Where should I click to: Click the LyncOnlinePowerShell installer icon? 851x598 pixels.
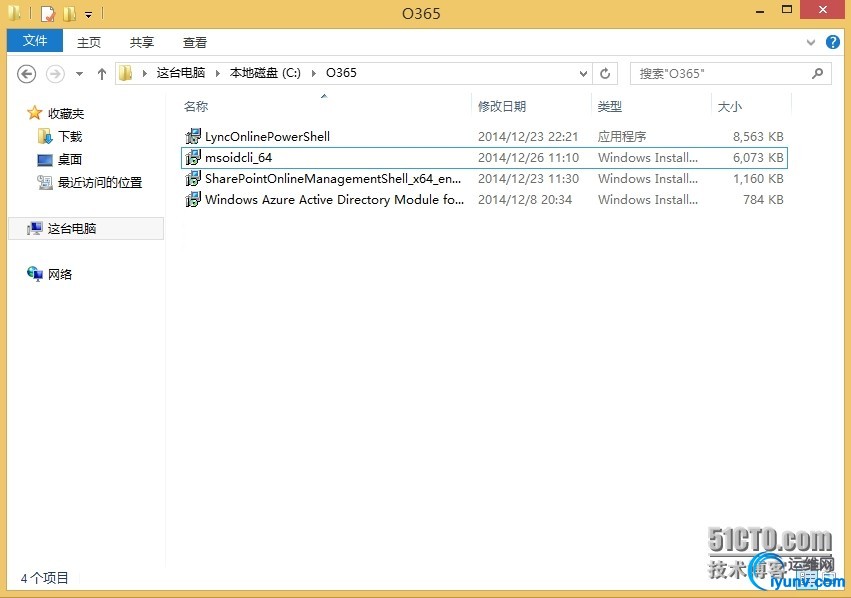coord(193,136)
